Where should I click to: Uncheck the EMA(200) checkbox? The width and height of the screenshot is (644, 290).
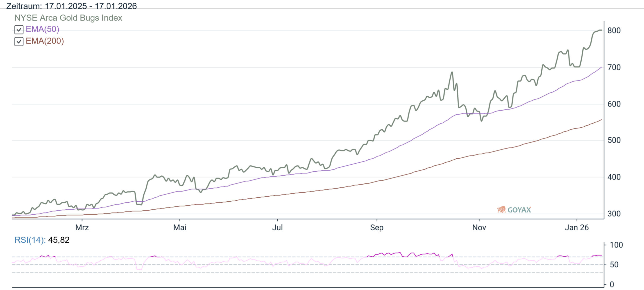pyautogui.click(x=19, y=41)
